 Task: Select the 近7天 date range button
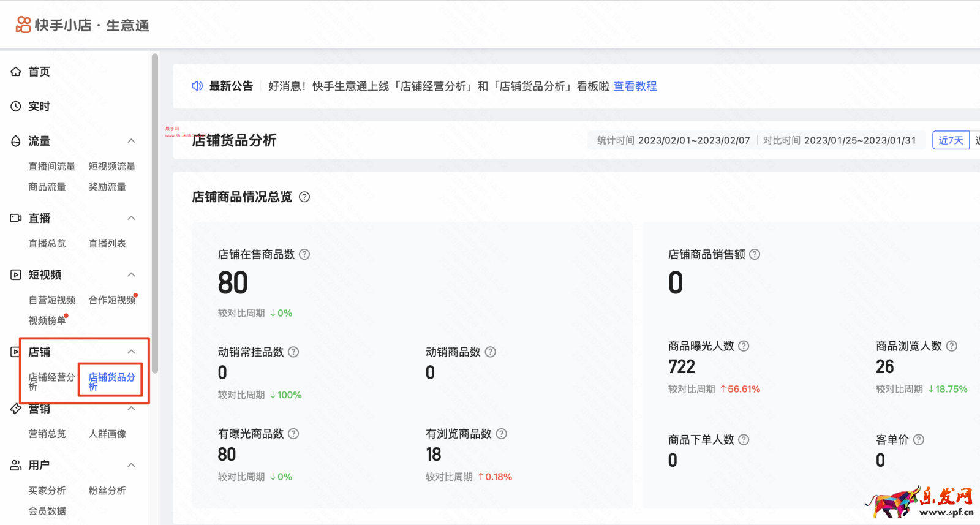click(x=951, y=140)
